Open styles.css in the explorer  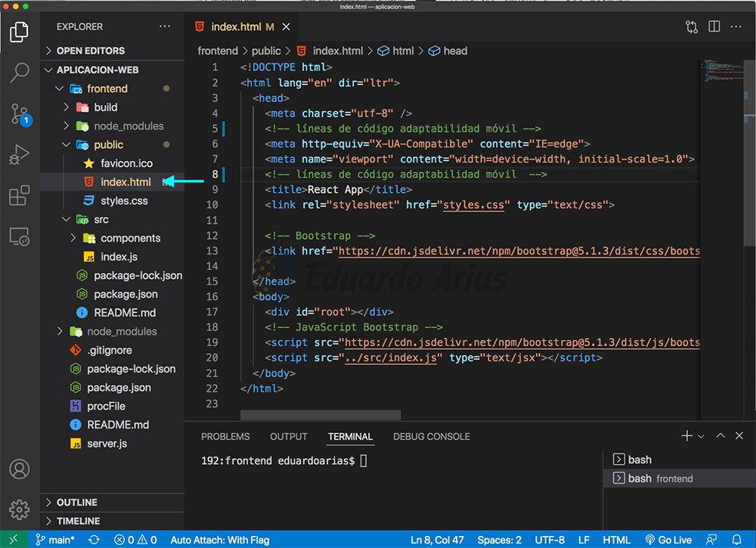pyautogui.click(x=112, y=200)
